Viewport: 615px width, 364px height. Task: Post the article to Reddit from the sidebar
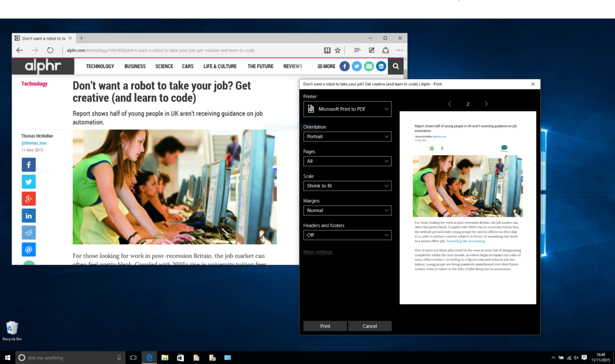(x=29, y=232)
